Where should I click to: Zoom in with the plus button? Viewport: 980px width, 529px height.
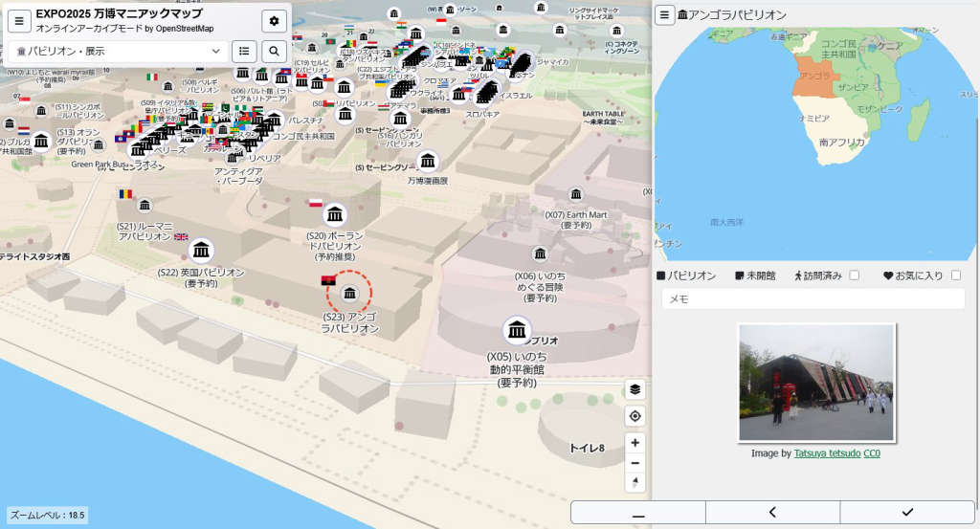coord(635,443)
